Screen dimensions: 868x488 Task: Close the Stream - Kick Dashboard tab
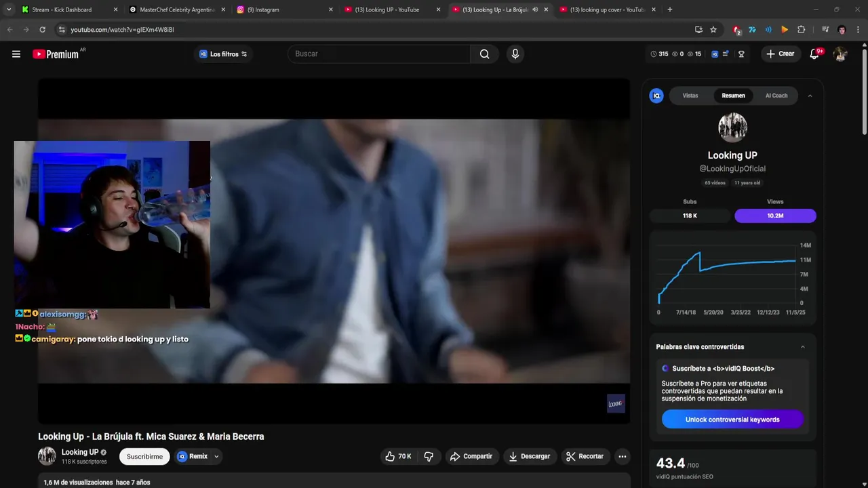[x=115, y=9]
